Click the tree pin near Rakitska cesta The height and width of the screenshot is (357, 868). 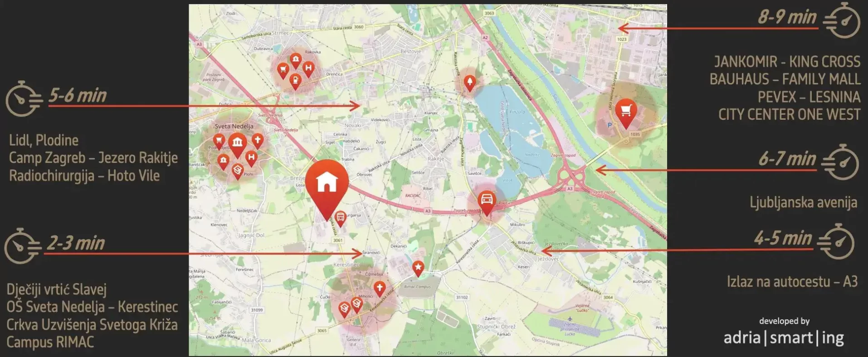pyautogui.click(x=469, y=83)
